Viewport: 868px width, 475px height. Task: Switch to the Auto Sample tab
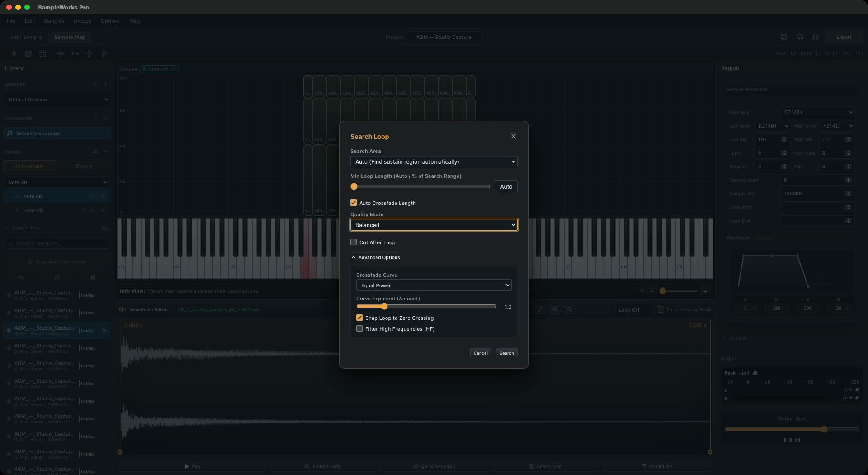(25, 37)
